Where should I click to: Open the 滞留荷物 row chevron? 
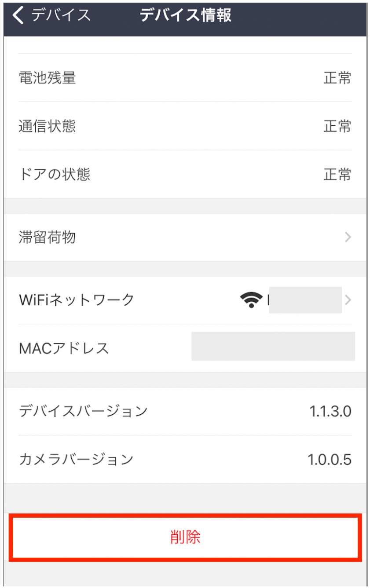(x=348, y=237)
